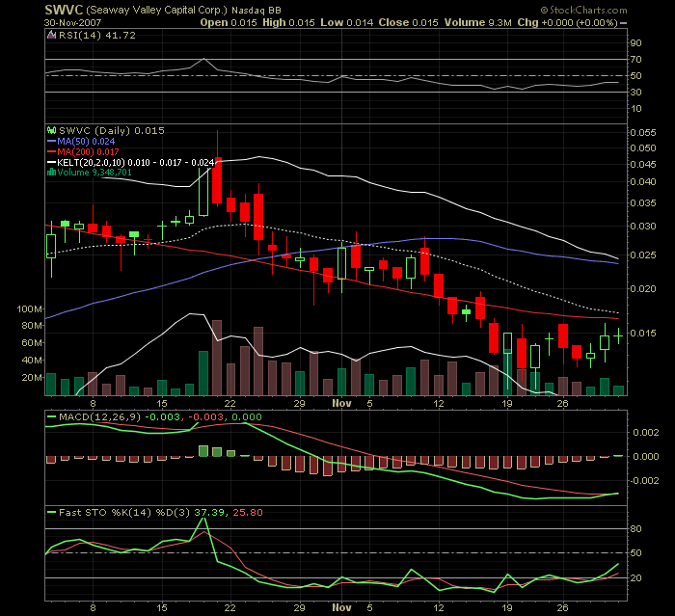Click the High 0.015 value

coord(289,23)
